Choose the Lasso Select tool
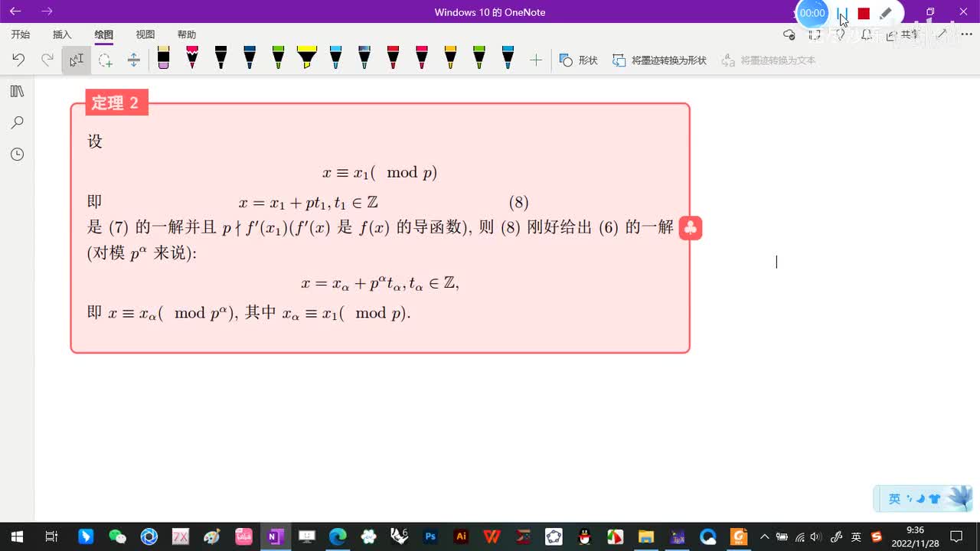Viewport: 980px width, 551px height. [105, 60]
